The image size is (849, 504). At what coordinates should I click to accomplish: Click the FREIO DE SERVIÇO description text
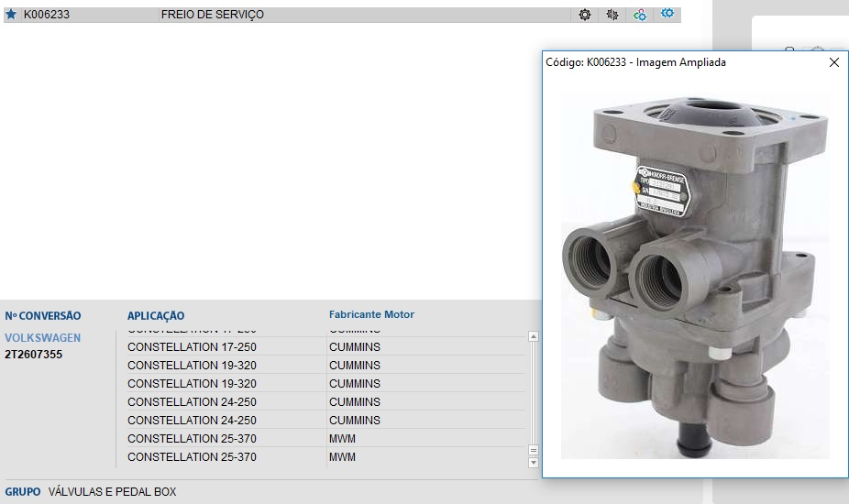(212, 15)
